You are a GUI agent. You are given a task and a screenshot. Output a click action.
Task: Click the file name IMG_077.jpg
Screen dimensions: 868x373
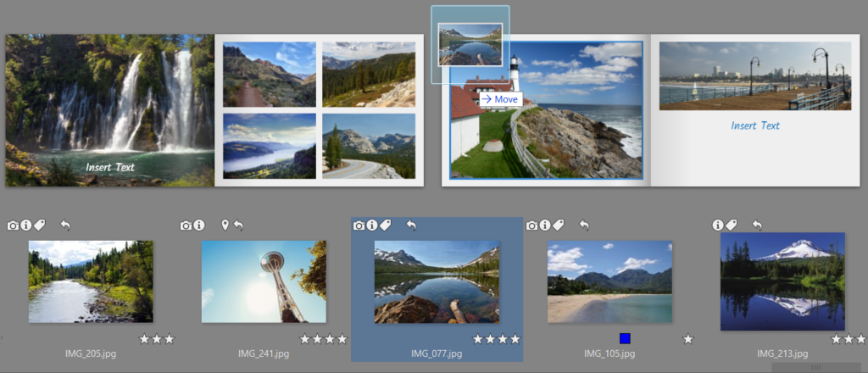[437, 354]
